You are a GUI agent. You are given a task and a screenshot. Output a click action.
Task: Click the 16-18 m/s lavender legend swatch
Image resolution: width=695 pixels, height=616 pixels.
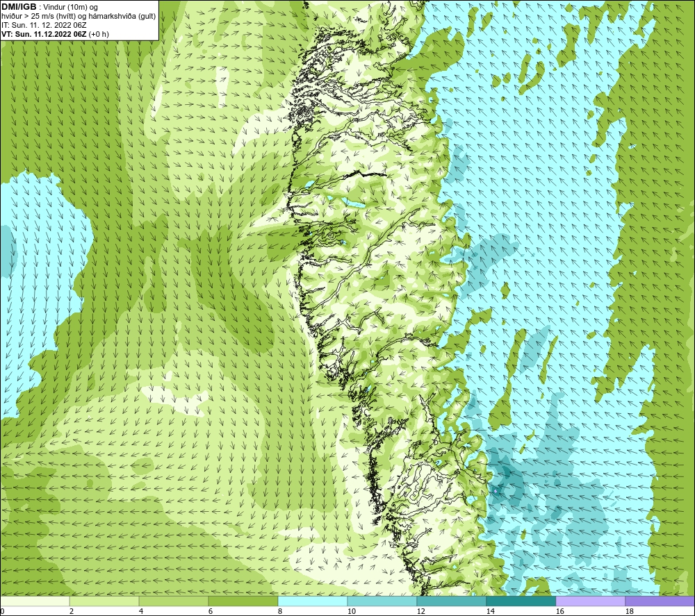point(590,601)
